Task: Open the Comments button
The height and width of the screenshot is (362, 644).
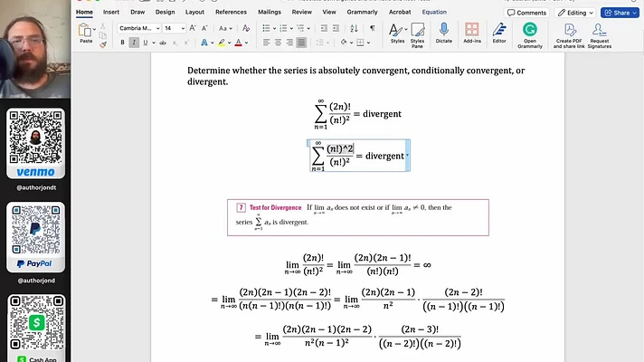Action: (526, 13)
